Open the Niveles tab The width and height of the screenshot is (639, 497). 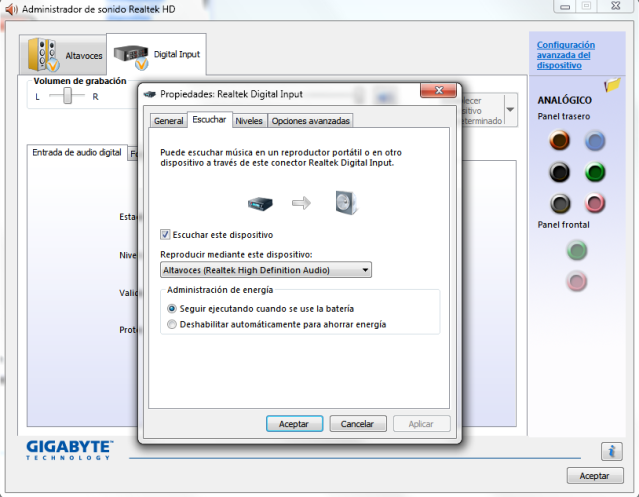[x=249, y=121]
